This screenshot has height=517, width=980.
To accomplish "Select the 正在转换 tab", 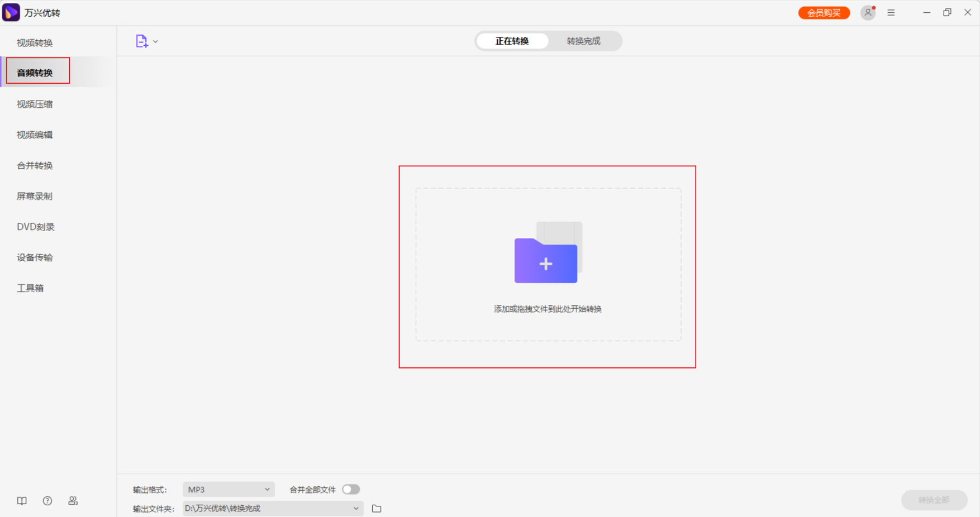I will click(x=512, y=41).
